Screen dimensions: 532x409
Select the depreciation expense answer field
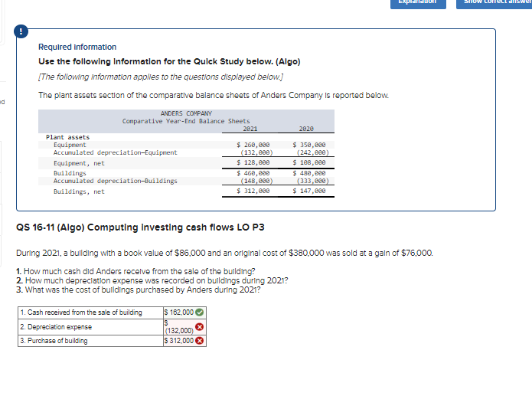tap(184, 327)
